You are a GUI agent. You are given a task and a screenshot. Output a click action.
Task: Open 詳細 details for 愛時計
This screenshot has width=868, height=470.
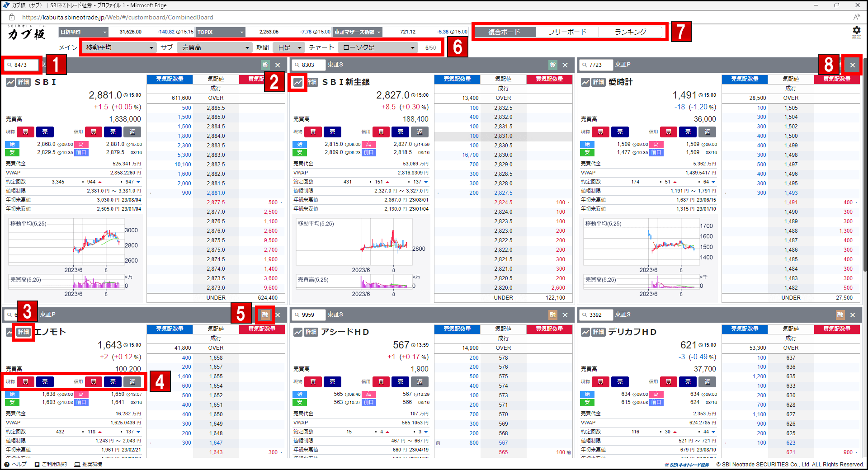pyautogui.click(x=599, y=82)
